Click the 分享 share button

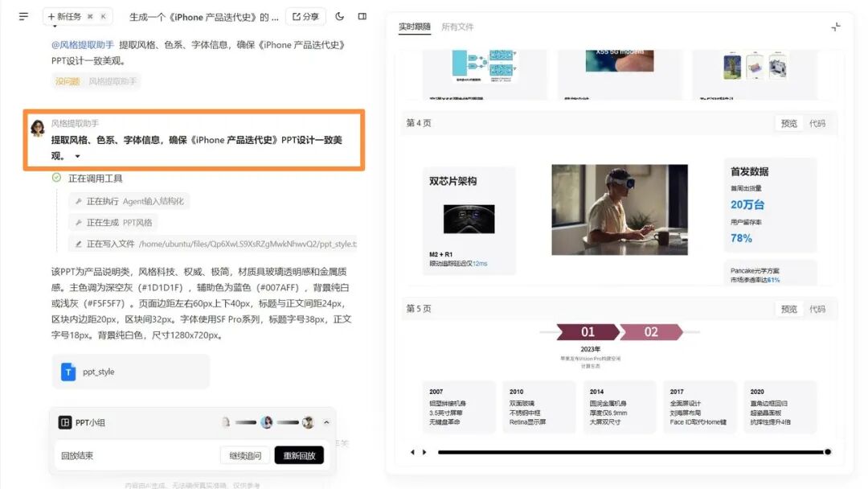pos(305,17)
